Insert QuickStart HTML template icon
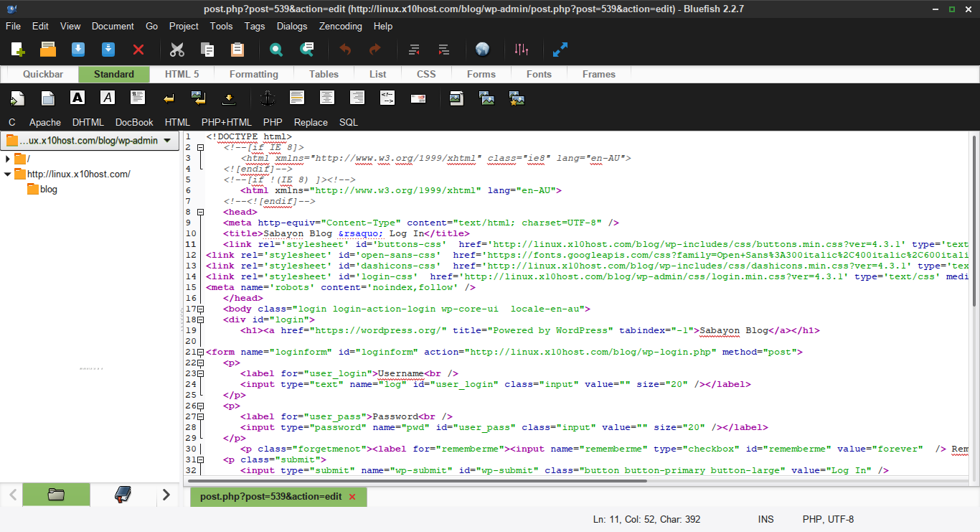 click(x=18, y=98)
